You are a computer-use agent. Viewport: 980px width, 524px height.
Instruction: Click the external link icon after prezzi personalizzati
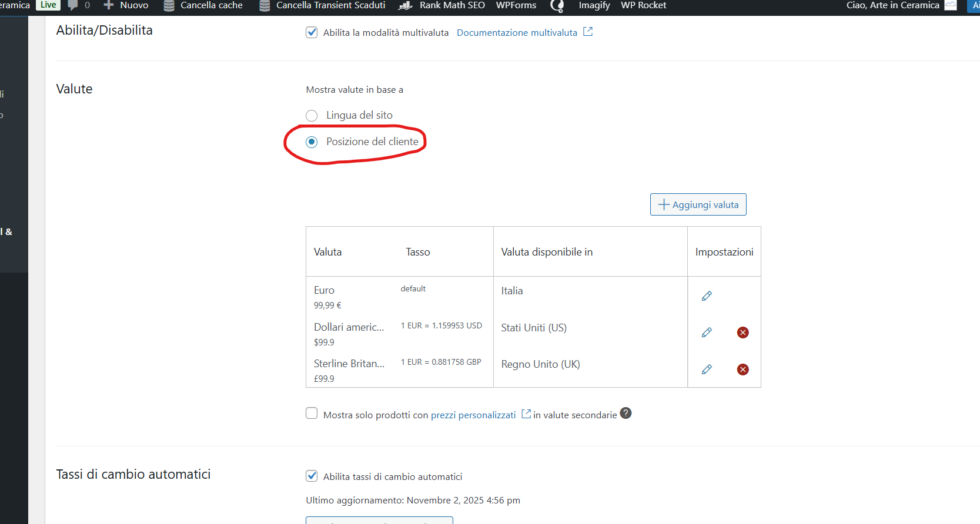click(526, 414)
